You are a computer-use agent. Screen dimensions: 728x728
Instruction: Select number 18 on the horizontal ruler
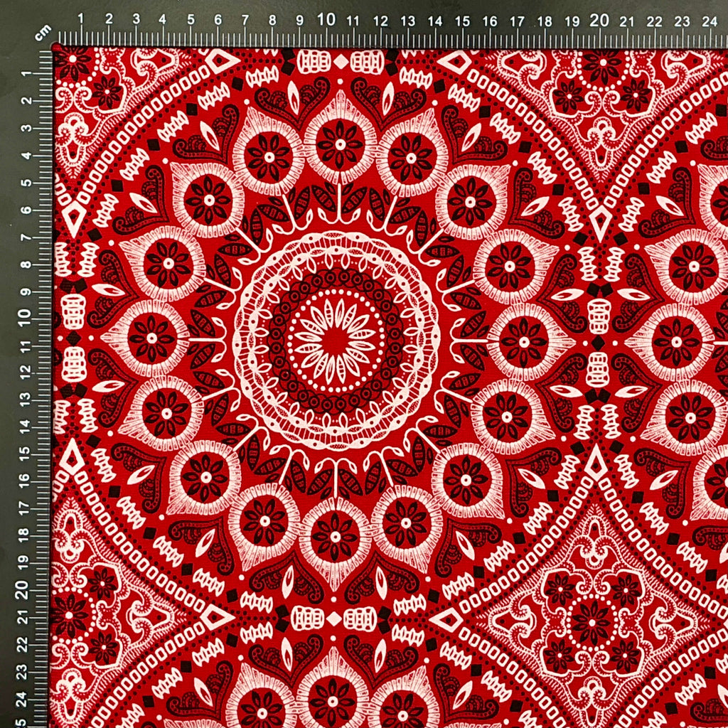click(x=544, y=21)
